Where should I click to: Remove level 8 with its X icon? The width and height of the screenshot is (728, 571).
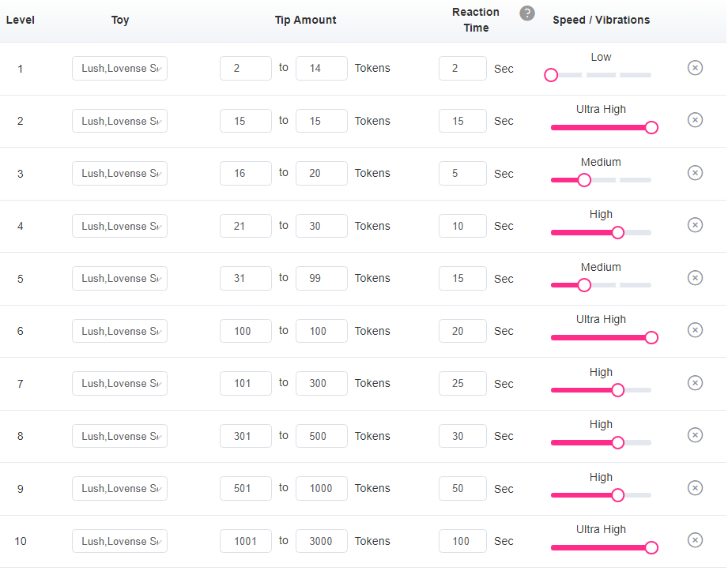[695, 435]
